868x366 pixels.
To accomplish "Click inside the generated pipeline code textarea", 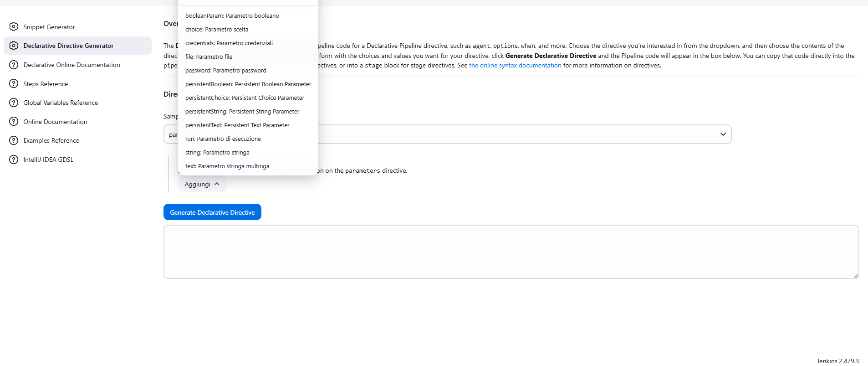I will [511, 252].
